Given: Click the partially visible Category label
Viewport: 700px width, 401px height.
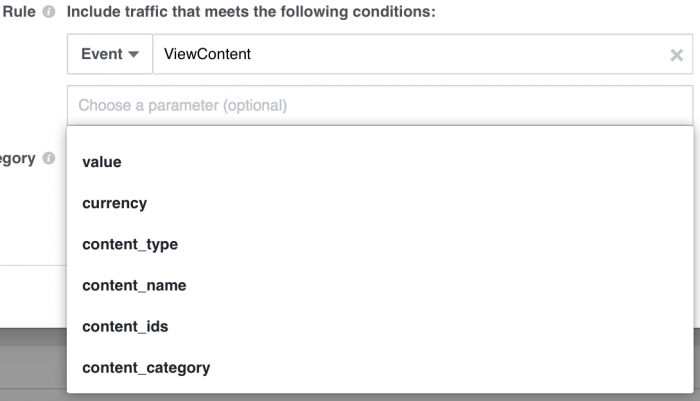Looking at the screenshot, I should pos(17,158).
